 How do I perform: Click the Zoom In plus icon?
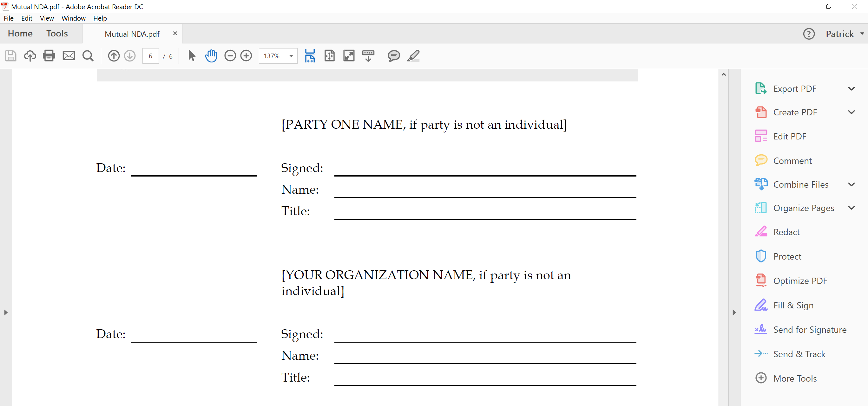click(x=246, y=56)
